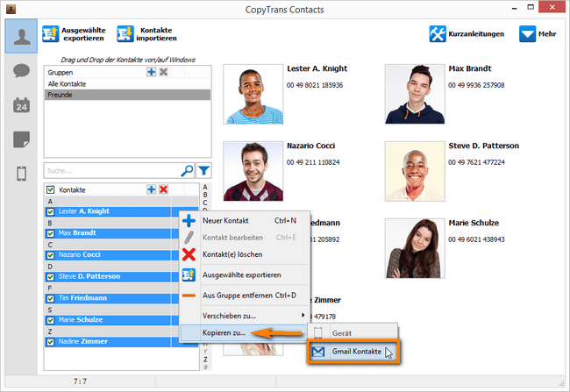Screen dimensions: 570x392
Task: Open Kurzanleitungen quick guides
Action: point(467,34)
